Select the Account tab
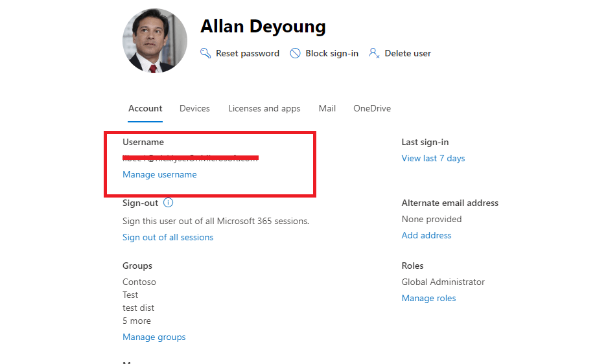608x364 pixels. pyautogui.click(x=145, y=109)
